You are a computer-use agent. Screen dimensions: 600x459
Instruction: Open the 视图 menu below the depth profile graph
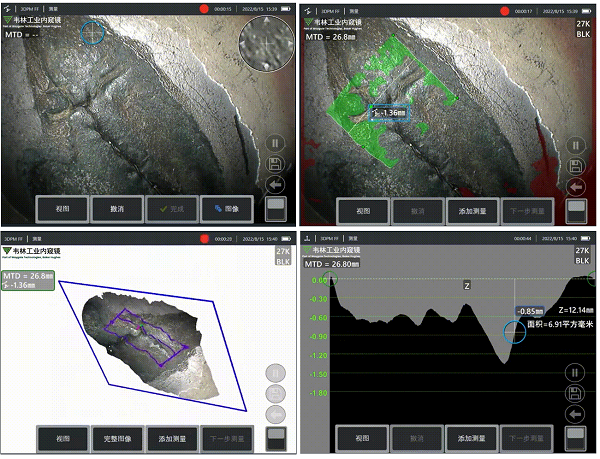362,438
